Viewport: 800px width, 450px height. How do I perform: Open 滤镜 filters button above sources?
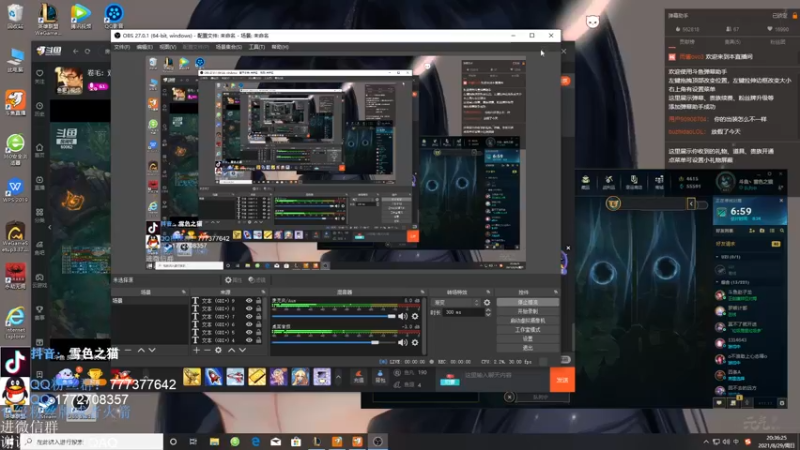point(257,280)
